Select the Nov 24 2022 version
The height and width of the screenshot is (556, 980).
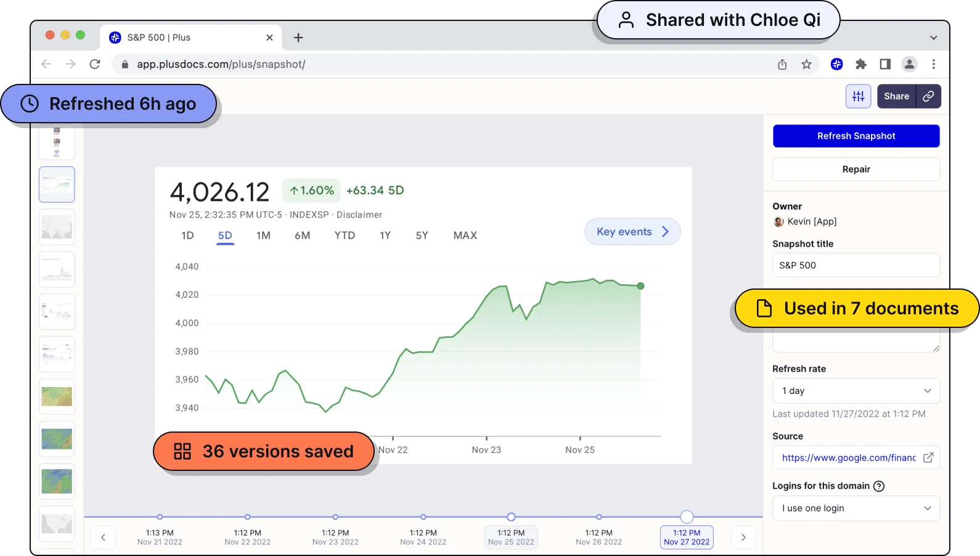coord(423,538)
